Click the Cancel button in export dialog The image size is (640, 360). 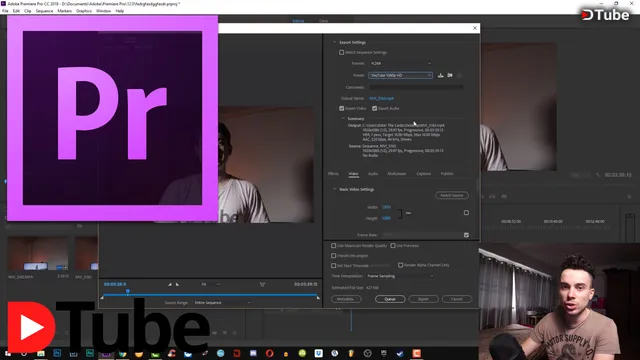[457, 299]
